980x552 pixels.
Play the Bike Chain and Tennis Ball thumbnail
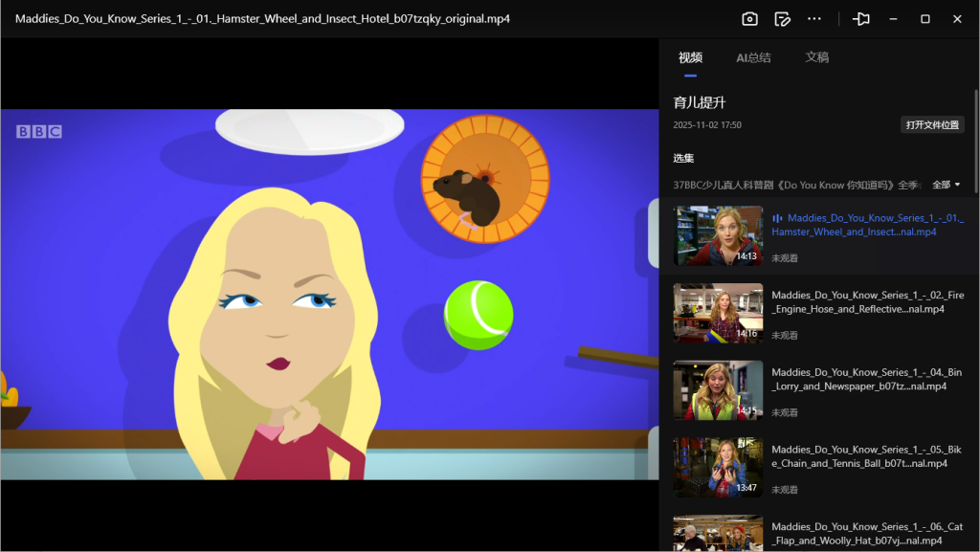tap(718, 467)
